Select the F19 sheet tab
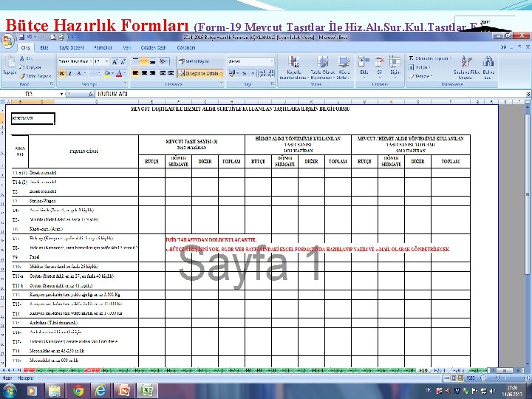The height and width of the screenshot is (399, 532). pos(423,370)
